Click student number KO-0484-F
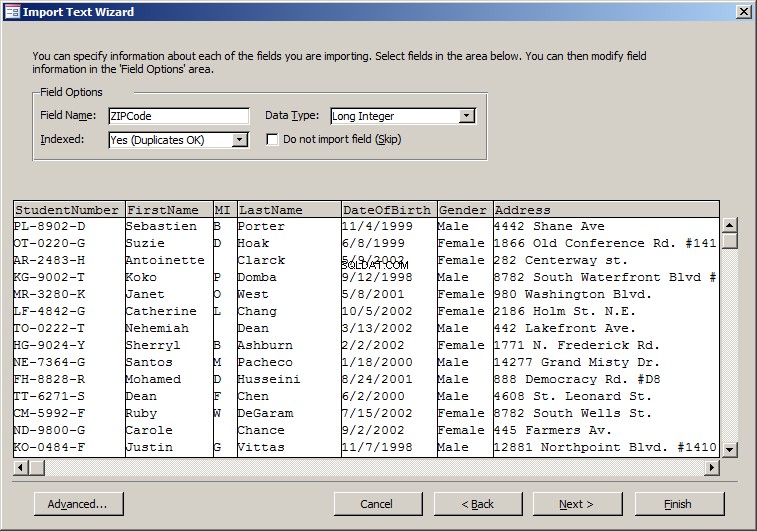Image resolution: width=757 pixels, height=531 pixels. click(x=50, y=447)
